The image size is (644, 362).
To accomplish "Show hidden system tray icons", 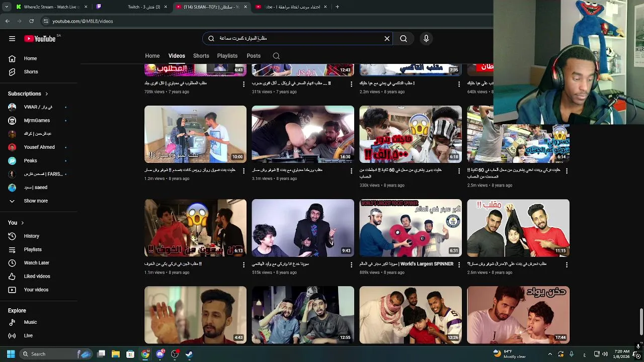I will [550, 354].
